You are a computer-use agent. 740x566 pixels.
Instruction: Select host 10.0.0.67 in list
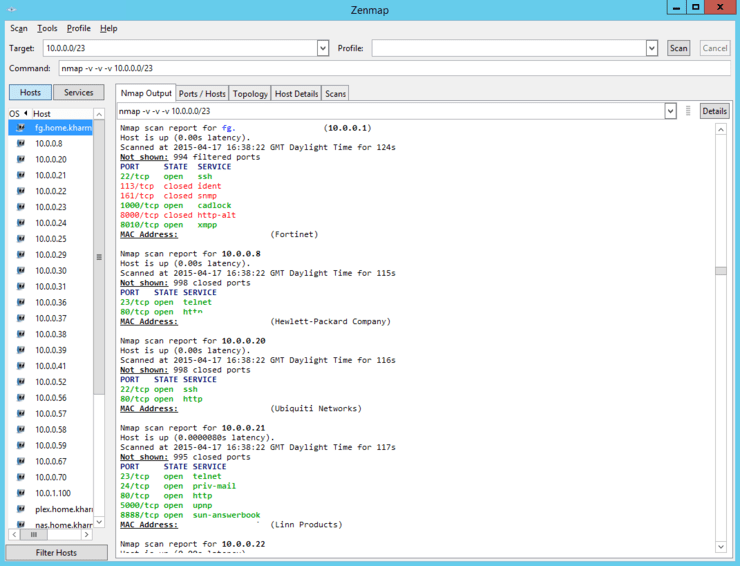click(50, 461)
